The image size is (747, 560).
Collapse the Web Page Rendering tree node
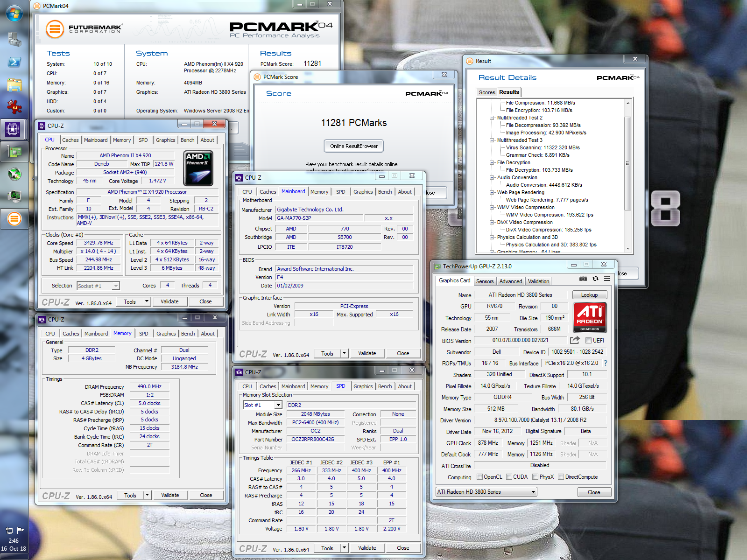click(x=492, y=192)
